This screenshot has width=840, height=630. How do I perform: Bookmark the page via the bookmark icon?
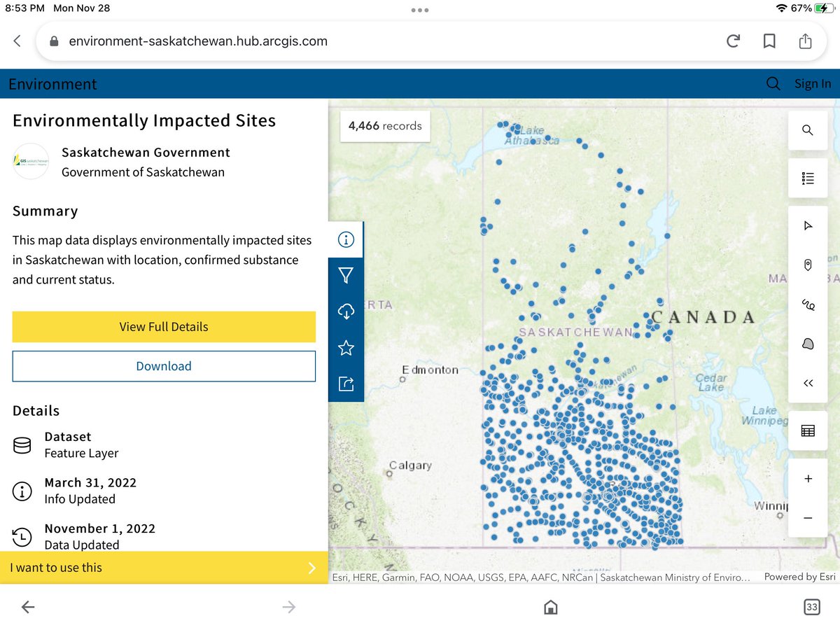769,41
